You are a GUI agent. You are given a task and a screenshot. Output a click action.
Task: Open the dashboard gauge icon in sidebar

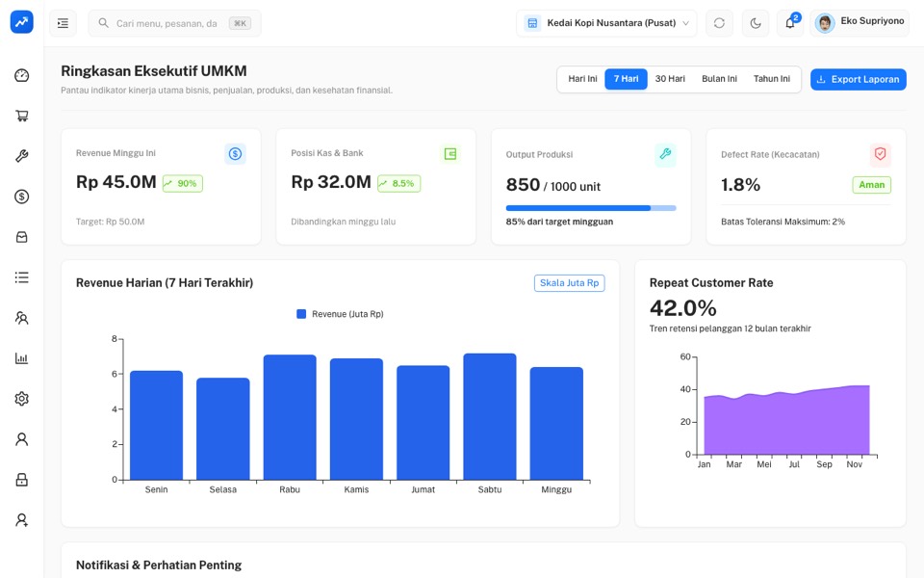(x=22, y=75)
